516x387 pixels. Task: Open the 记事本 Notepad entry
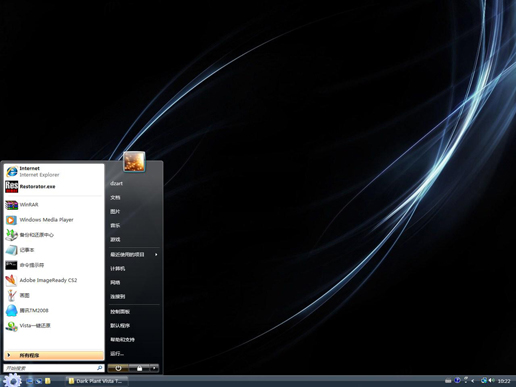[x=54, y=250]
